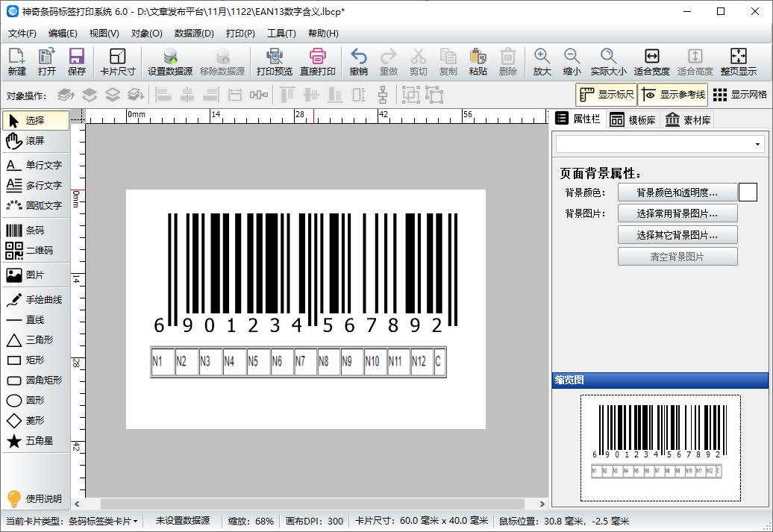Open a file with the 打开 icon

(x=47, y=62)
